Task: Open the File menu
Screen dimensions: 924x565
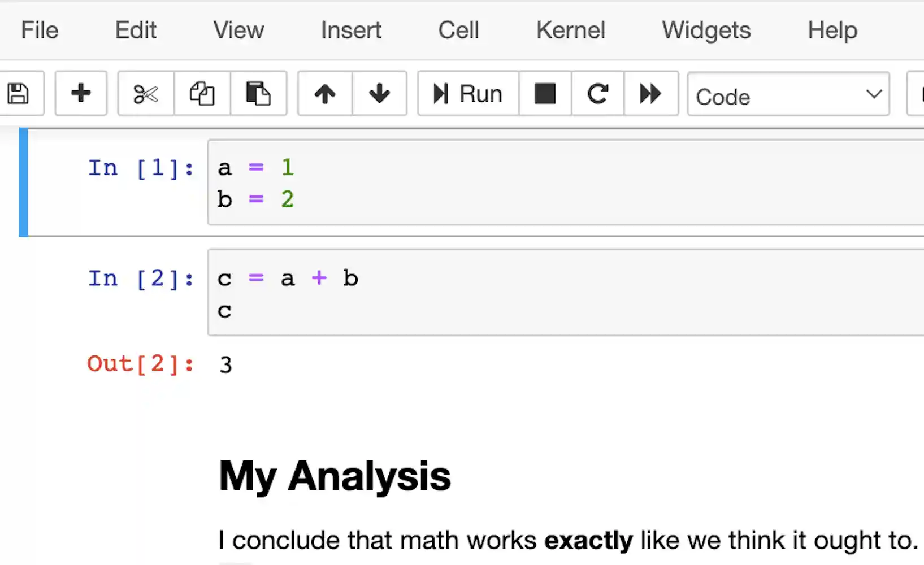Action: coord(38,30)
